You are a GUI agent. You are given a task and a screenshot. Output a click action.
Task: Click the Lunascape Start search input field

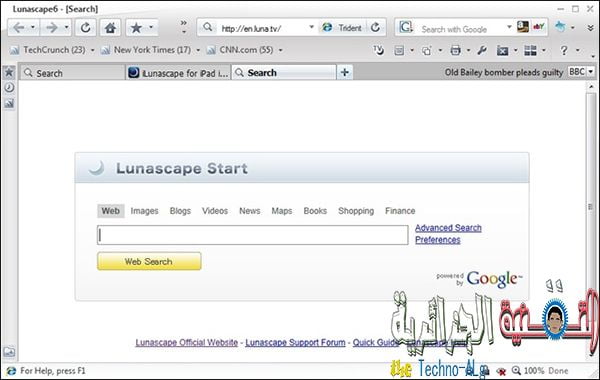pyautogui.click(x=253, y=235)
